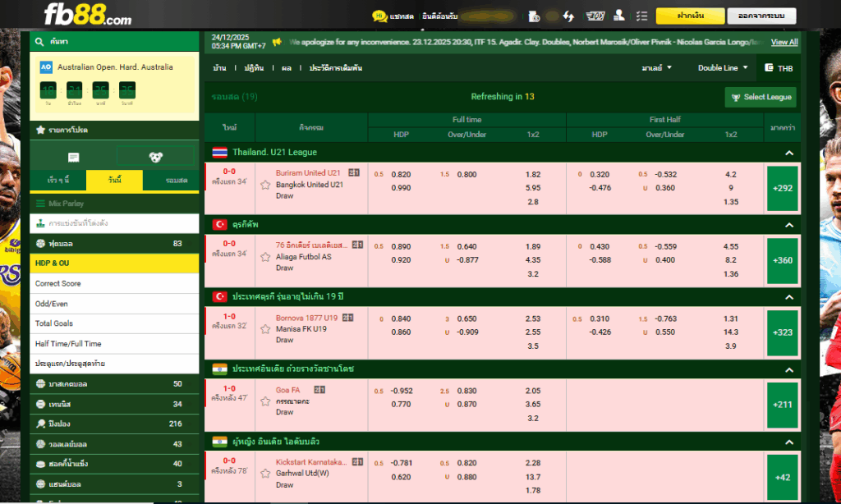Open live stats icon for Bornova 1877 U19
841x504 pixels.
coord(348,318)
